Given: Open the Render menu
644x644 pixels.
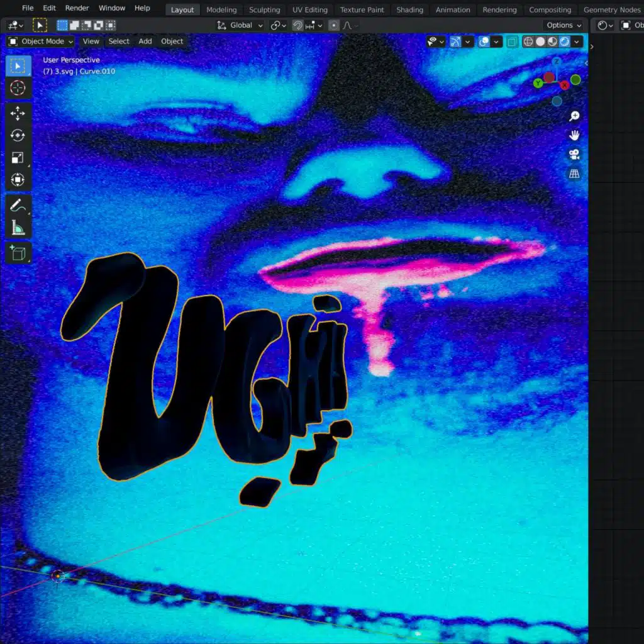Looking at the screenshot, I should (x=77, y=8).
